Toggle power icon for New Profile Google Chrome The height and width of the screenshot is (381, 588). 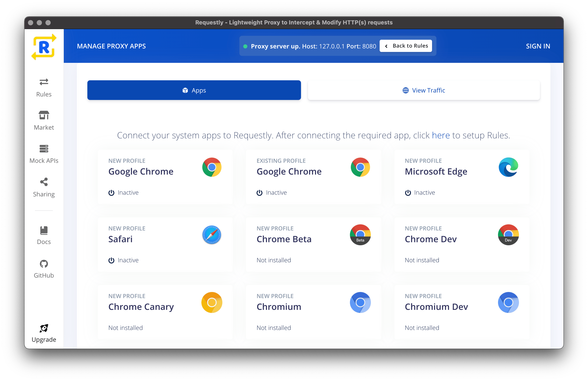pos(111,193)
